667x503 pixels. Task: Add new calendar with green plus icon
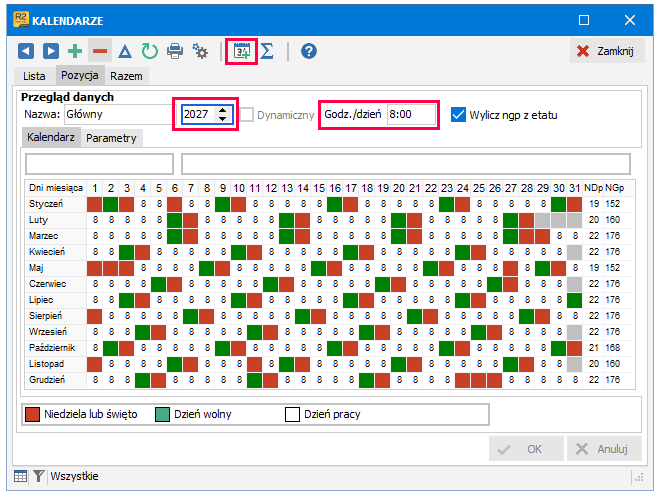tap(75, 51)
